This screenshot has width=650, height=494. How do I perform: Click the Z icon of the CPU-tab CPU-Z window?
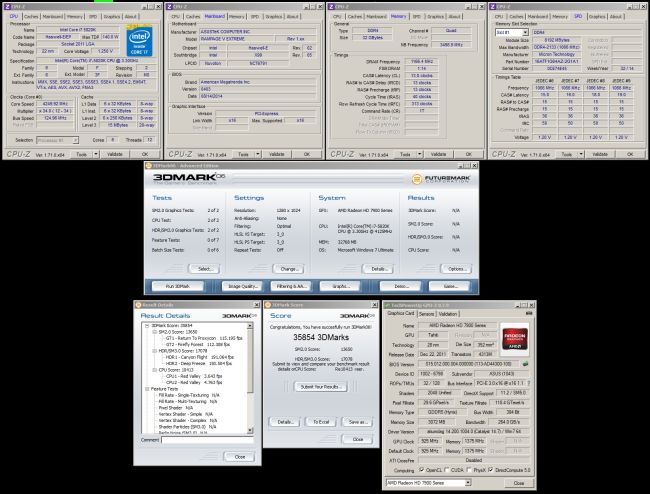[7, 7]
